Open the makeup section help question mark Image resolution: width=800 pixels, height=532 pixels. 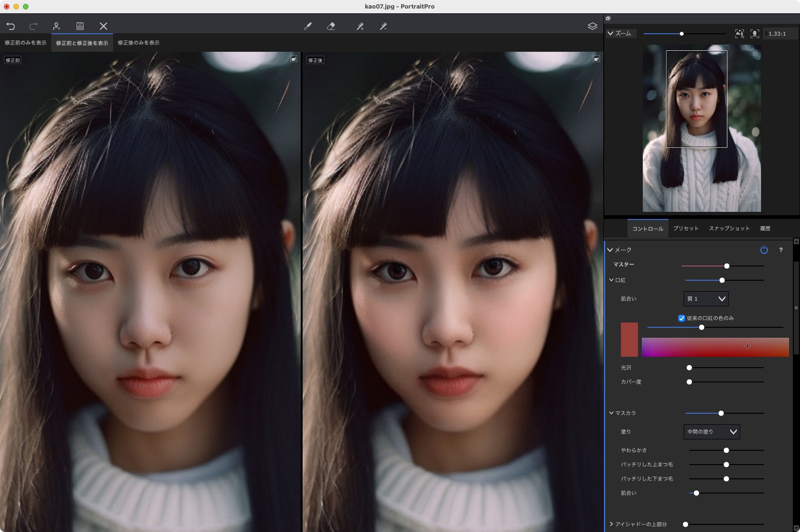tap(781, 250)
